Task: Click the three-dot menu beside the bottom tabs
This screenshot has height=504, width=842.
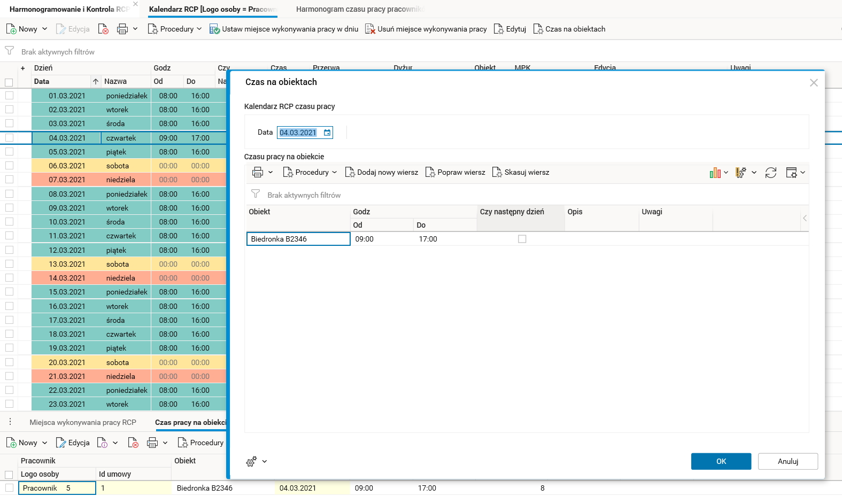Action: click(x=10, y=422)
